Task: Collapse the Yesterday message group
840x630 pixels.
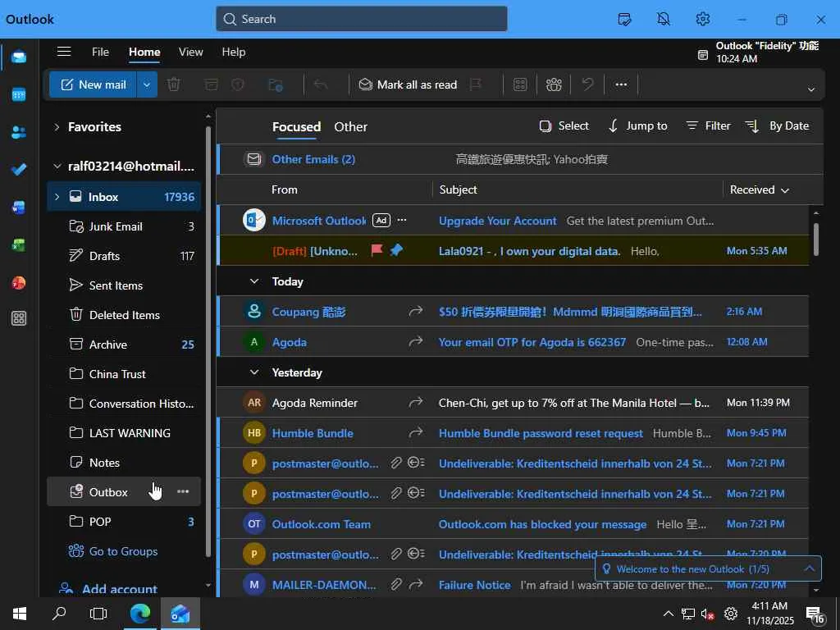Action: pyautogui.click(x=254, y=372)
